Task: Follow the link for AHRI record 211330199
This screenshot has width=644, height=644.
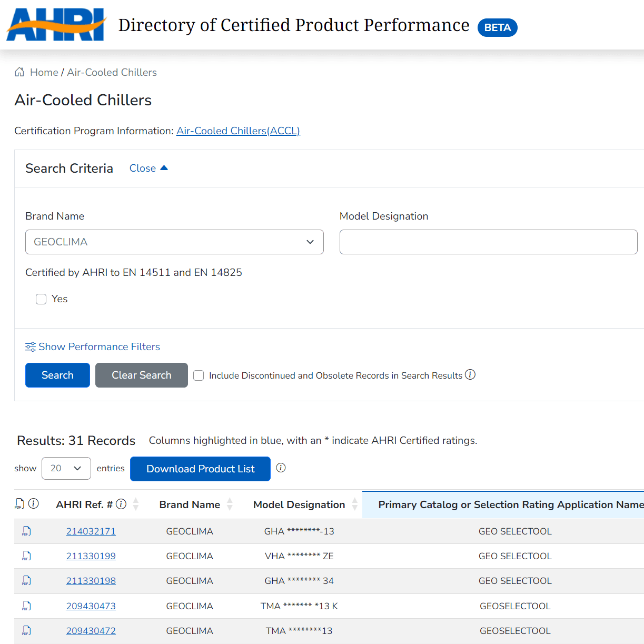Action: pos(91,556)
